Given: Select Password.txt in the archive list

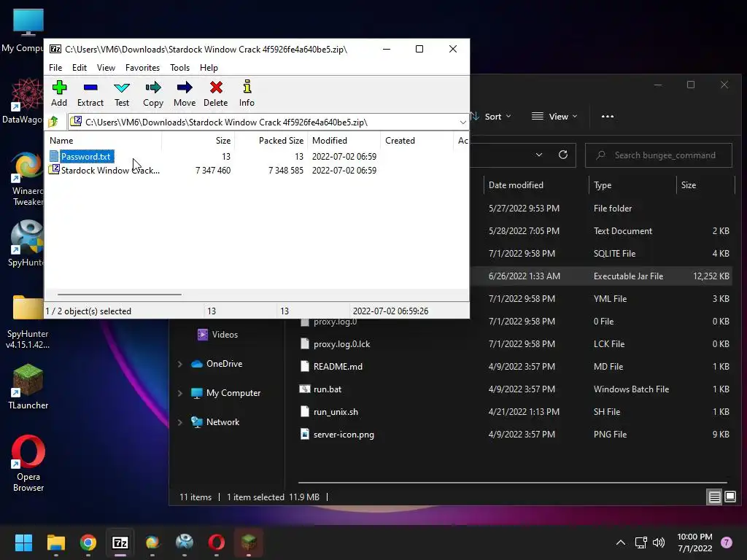Looking at the screenshot, I should coord(86,156).
